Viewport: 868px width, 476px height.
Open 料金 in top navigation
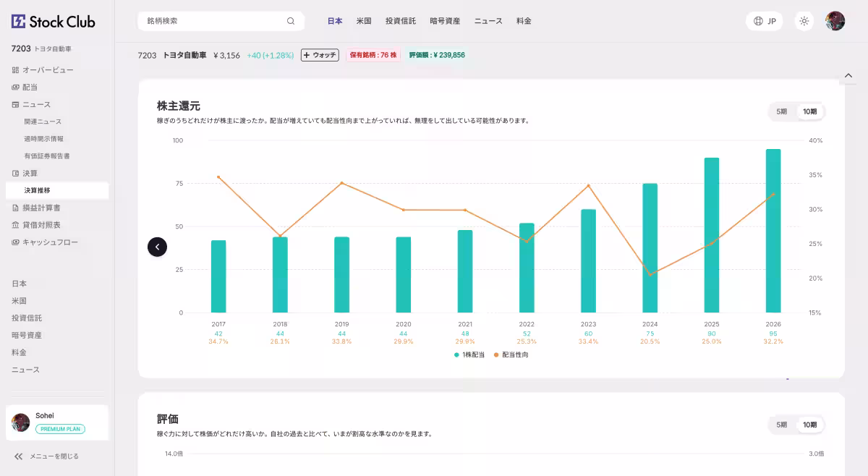pos(524,21)
